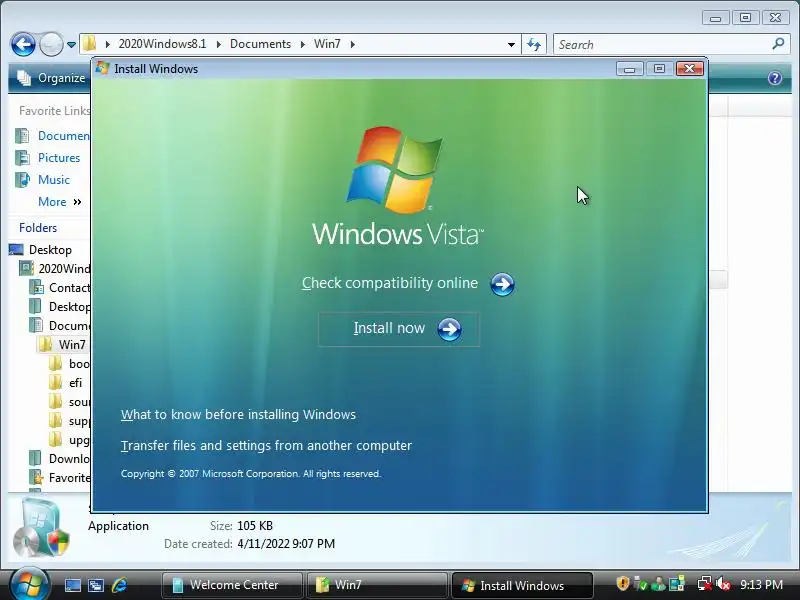Open Transfer files and settings link
The height and width of the screenshot is (600, 800).
266,445
